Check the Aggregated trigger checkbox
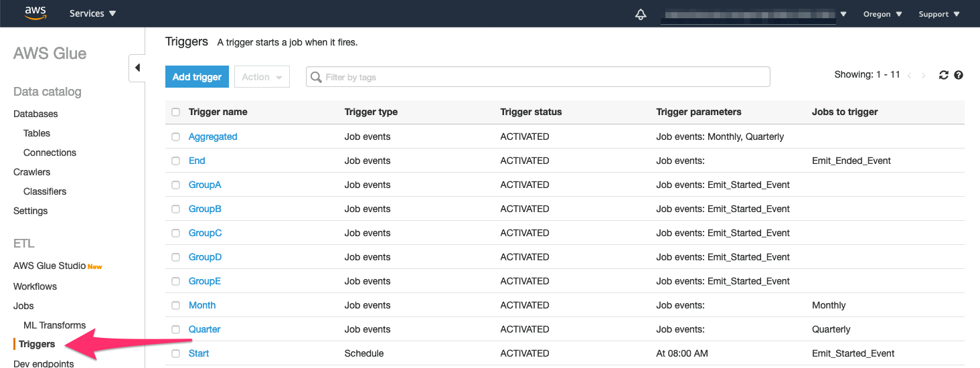980x368 pixels. pos(175,136)
